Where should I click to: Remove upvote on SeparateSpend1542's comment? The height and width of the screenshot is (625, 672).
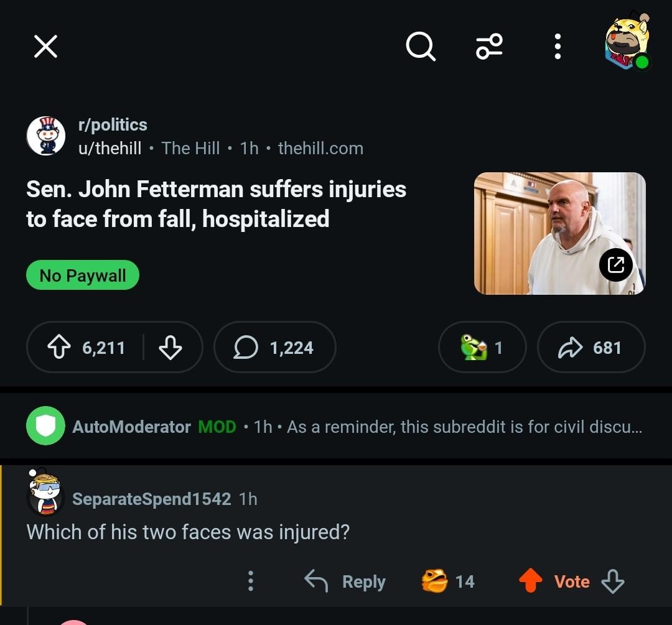click(x=530, y=581)
